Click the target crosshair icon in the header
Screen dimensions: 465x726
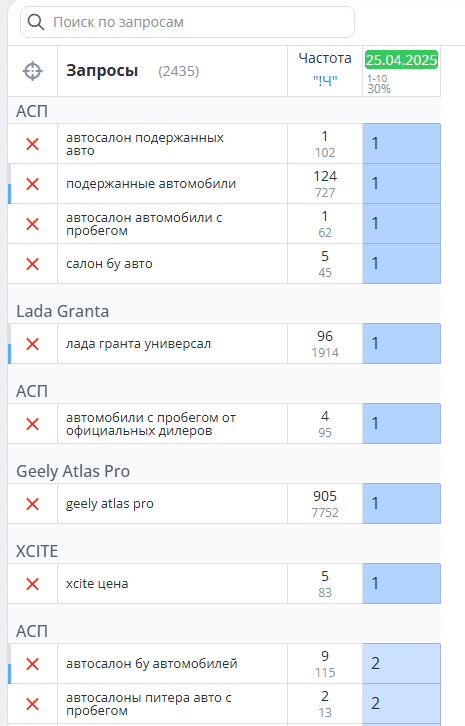pos(32,71)
